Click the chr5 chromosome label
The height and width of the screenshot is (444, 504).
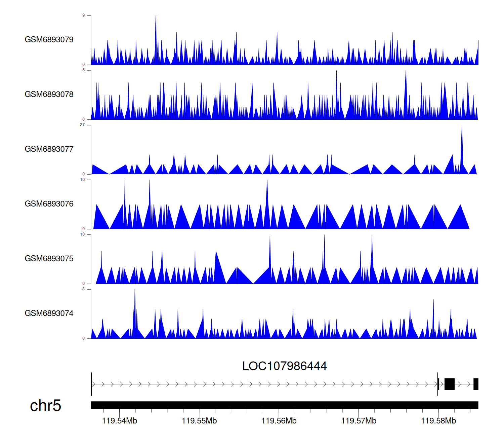pos(45,406)
